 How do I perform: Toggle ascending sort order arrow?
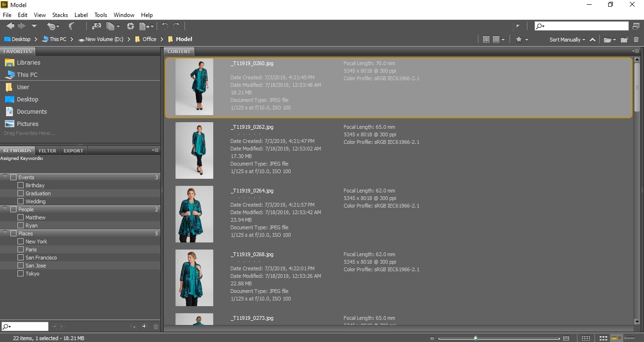pyautogui.click(x=593, y=40)
